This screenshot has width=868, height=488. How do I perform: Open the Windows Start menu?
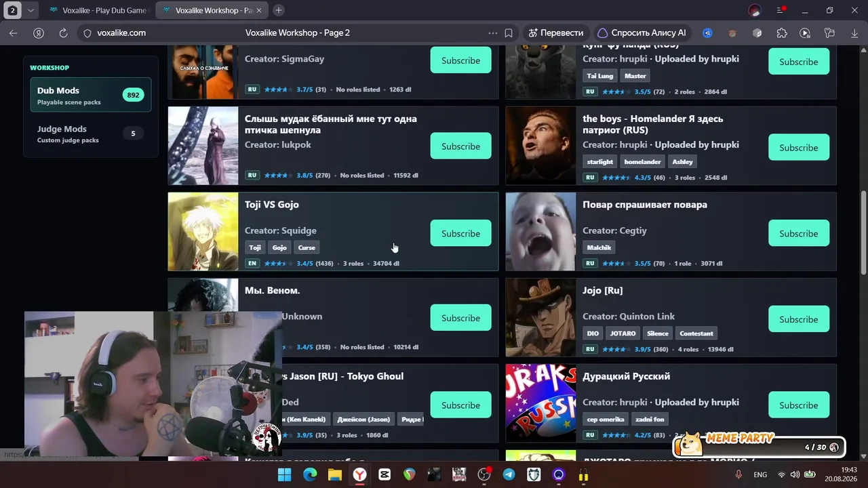[x=285, y=474]
